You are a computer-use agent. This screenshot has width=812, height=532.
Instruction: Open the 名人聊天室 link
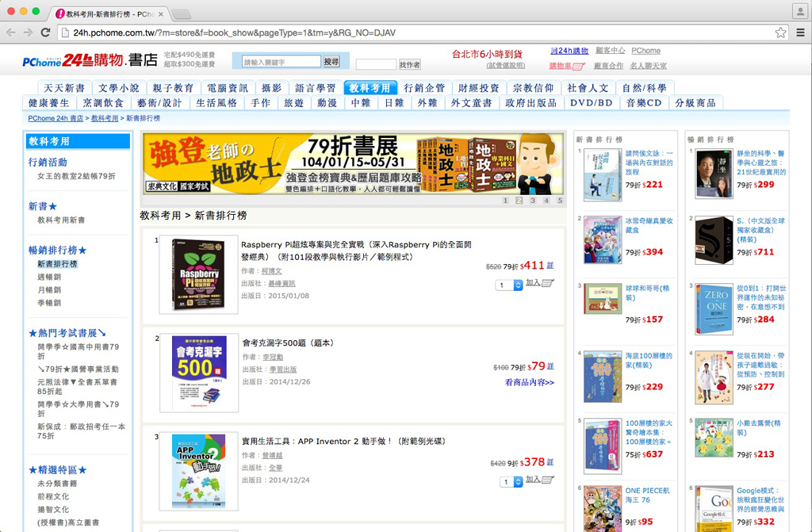[649, 66]
